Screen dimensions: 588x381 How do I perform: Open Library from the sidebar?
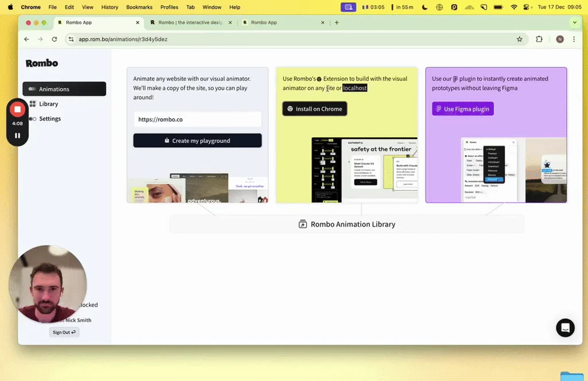(50, 104)
